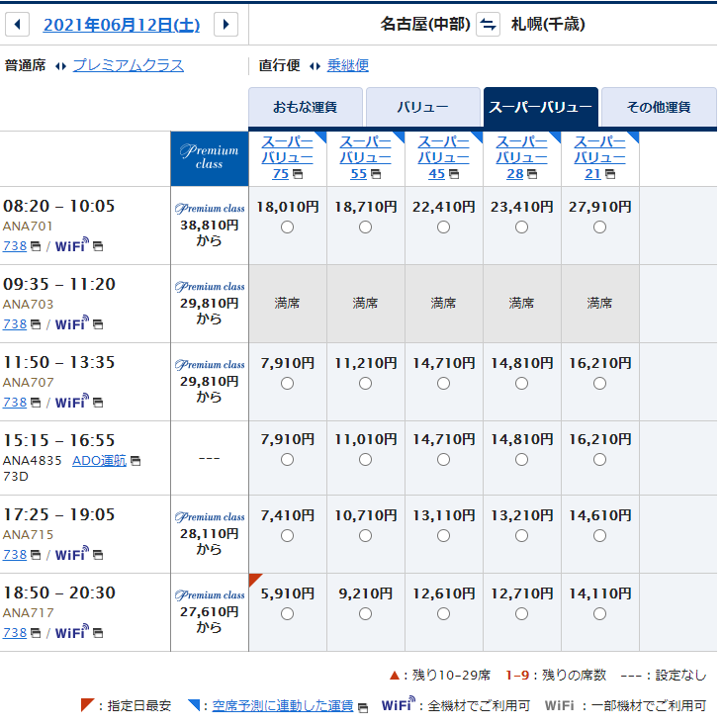
Task: Select 12,610円 fare for ANA717
Action: click(x=443, y=614)
